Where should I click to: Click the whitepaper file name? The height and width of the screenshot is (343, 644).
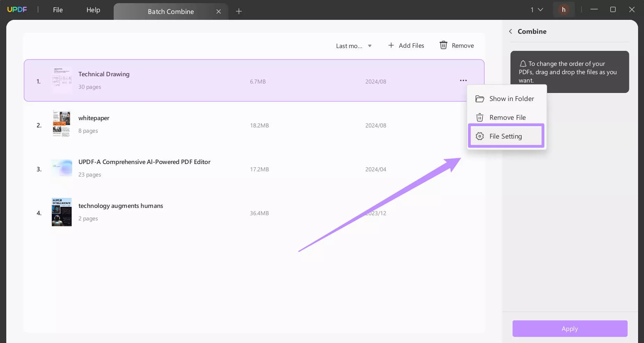pyautogui.click(x=94, y=118)
